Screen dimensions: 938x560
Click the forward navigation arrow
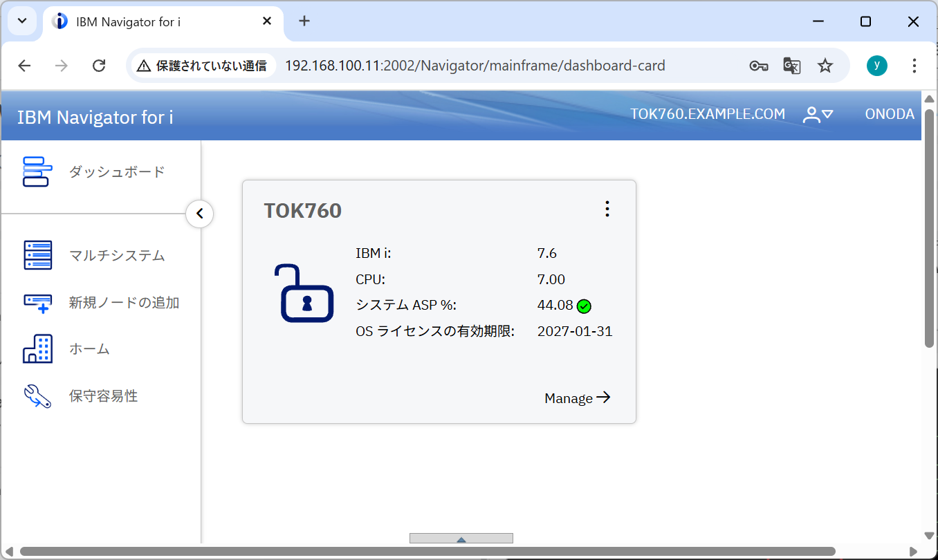coord(62,66)
